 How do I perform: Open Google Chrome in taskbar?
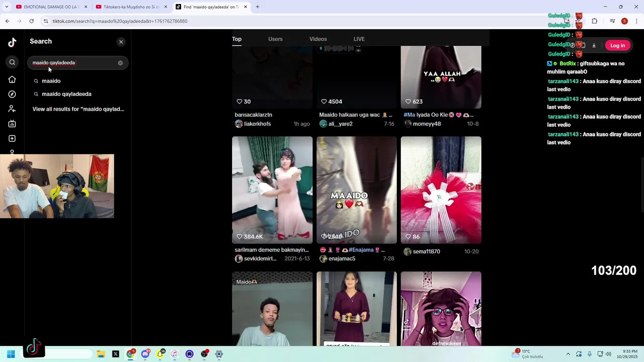pos(130,354)
